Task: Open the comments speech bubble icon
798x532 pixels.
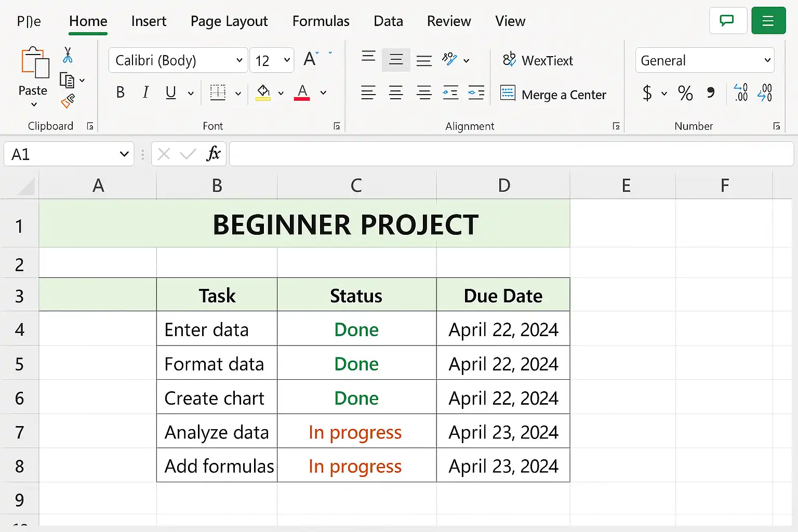Action: (x=728, y=21)
